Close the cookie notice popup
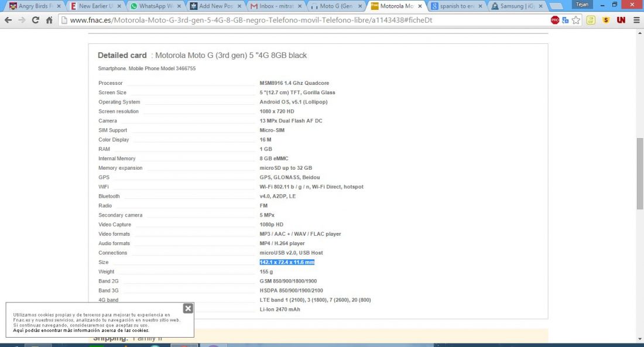 187,308
